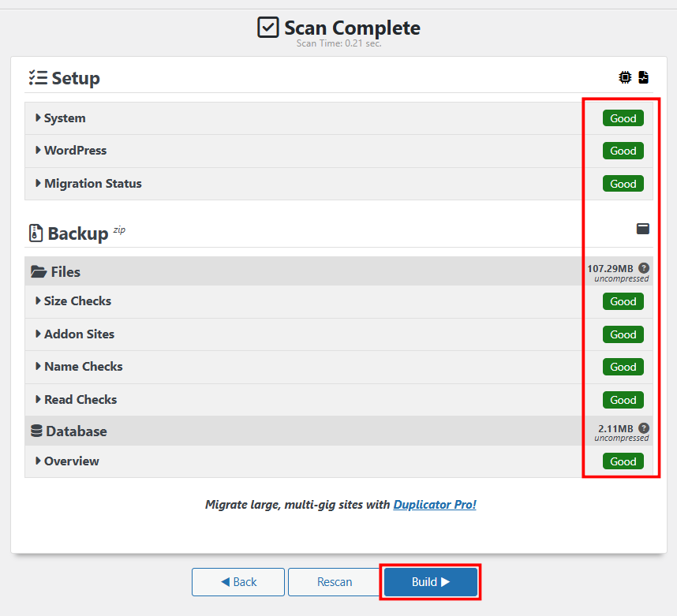
Task: Click the Database stack icon
Action: tap(37, 431)
